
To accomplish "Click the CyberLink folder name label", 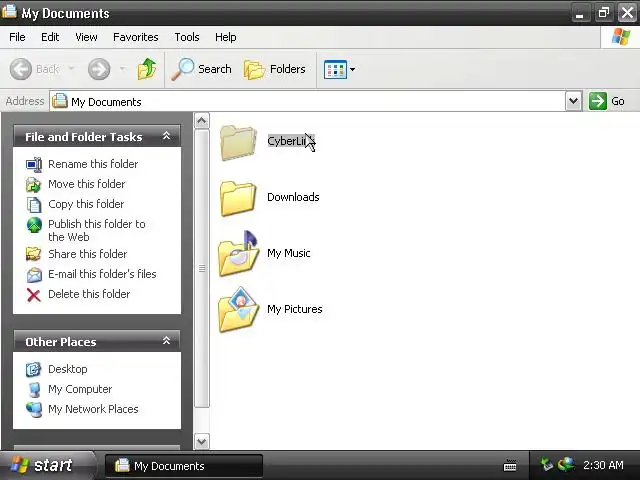I will pos(291,141).
